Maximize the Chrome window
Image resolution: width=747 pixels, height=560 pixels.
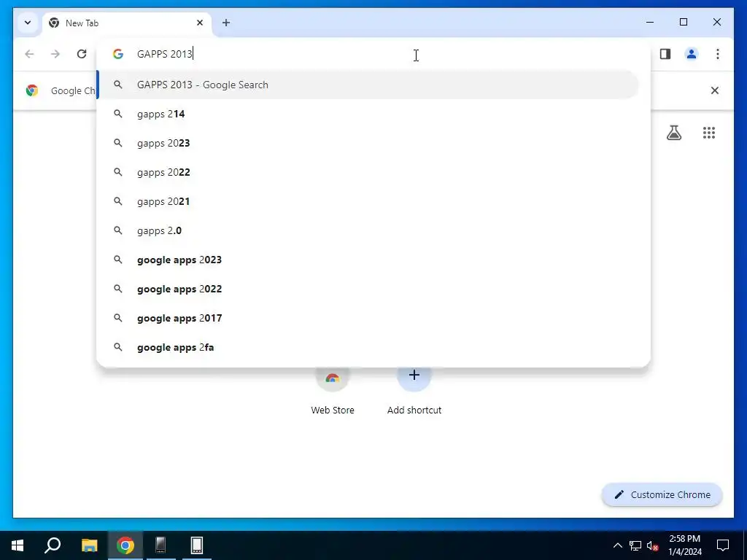(683, 22)
